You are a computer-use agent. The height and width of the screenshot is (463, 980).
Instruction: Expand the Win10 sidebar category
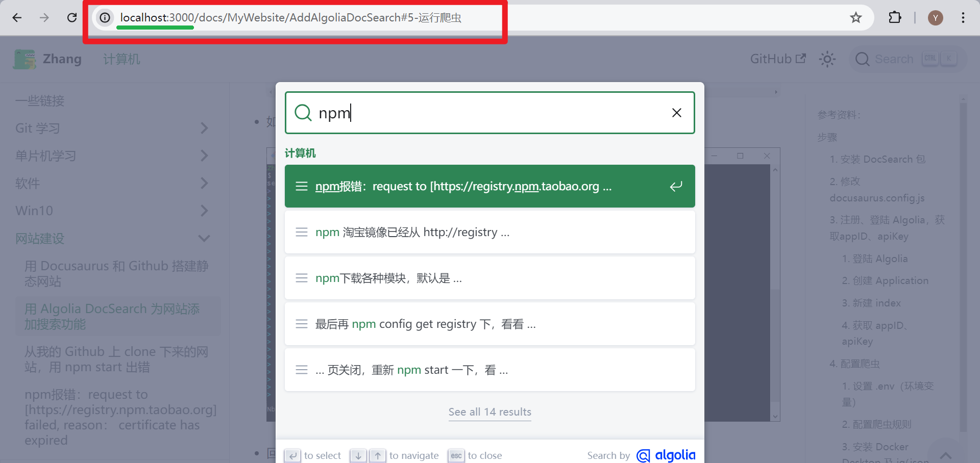(x=112, y=211)
